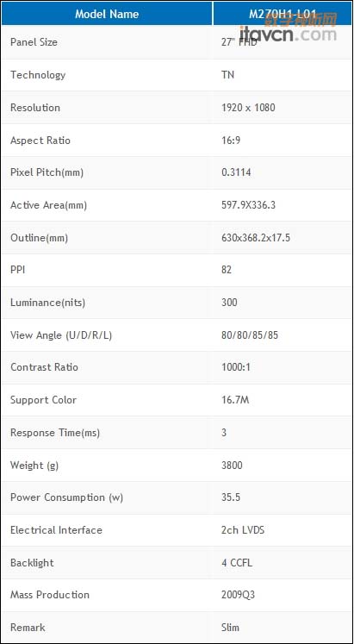Screen dimensions: 354x644
Task: Select the 1000:1 contrast ratio value
Action: [x=235, y=367]
